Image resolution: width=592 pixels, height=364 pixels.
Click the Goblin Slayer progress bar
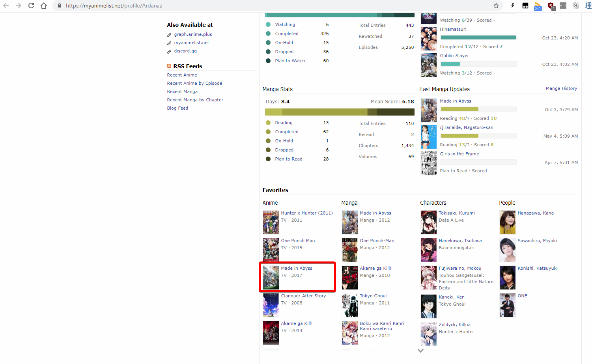478,64
